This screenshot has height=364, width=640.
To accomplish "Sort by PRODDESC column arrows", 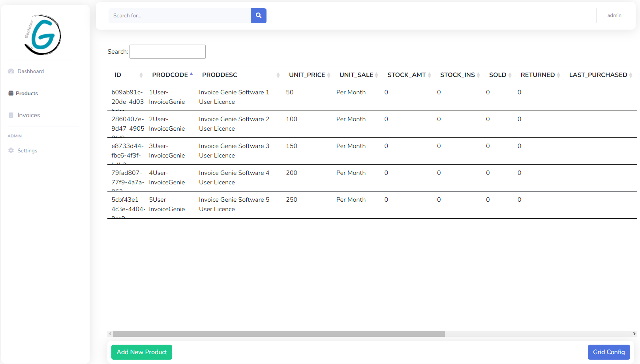I will tap(278, 75).
